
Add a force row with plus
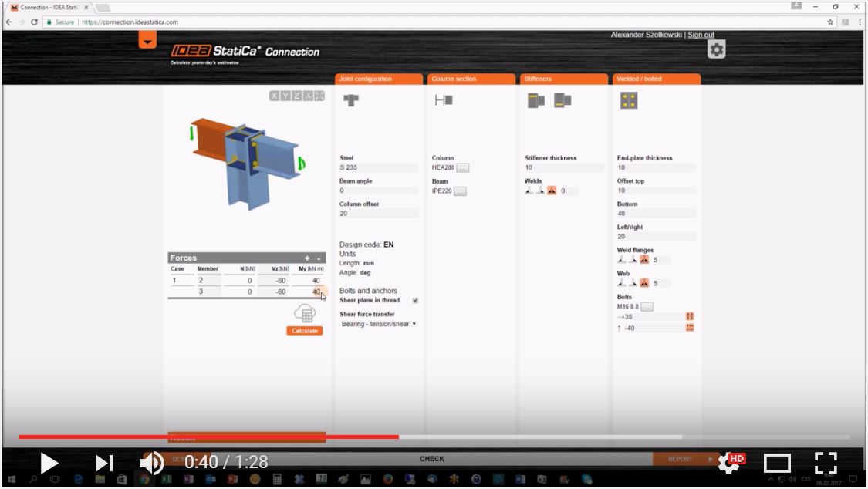(307, 258)
